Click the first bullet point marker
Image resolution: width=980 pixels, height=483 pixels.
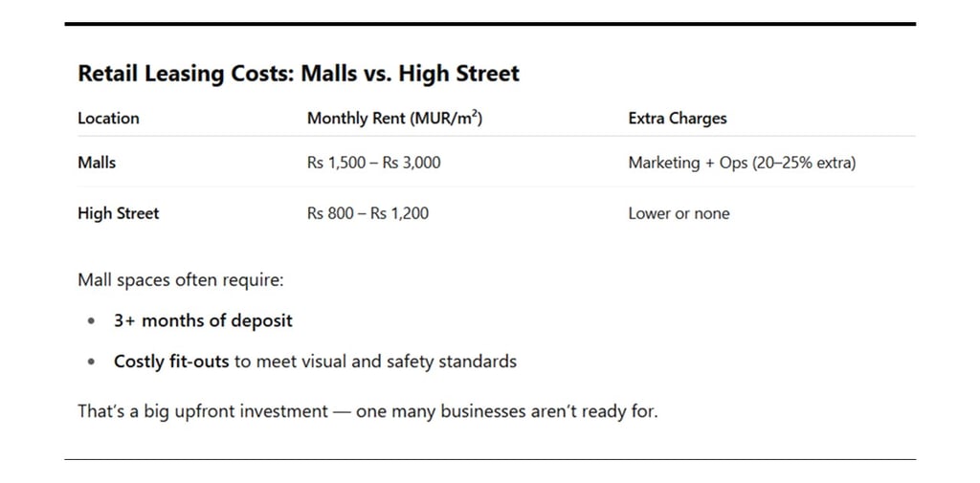[92, 321]
